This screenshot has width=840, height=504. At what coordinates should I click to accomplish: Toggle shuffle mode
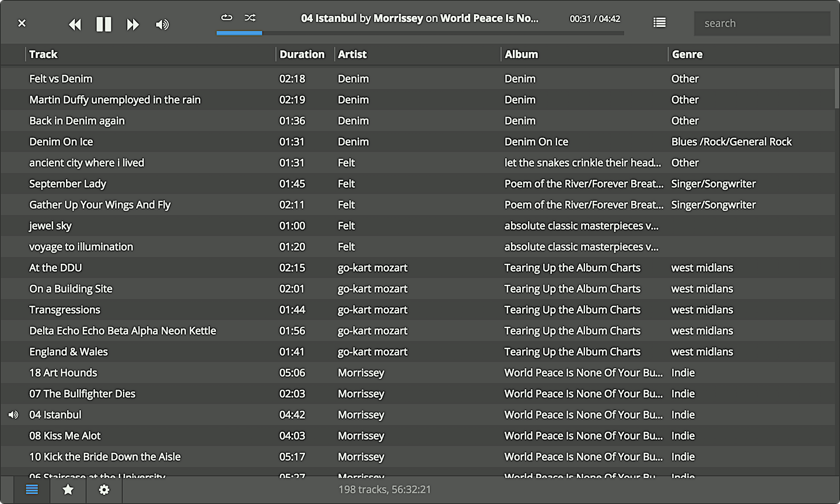click(x=250, y=17)
